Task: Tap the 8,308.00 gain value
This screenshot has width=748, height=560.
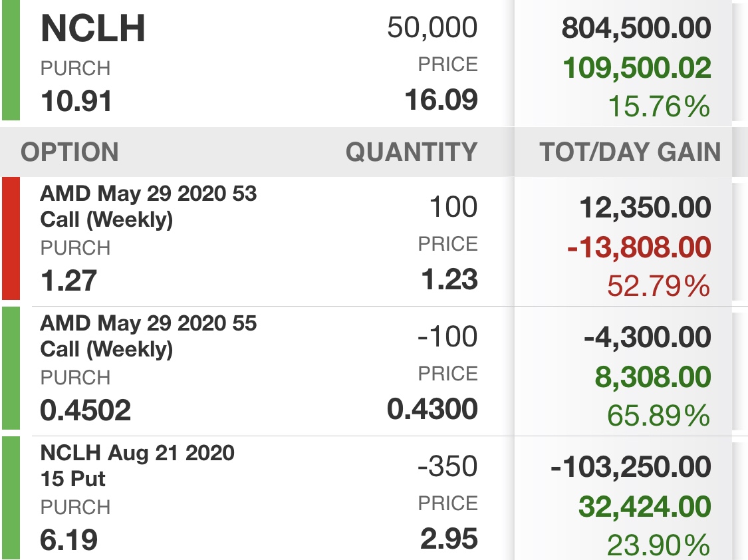Action: pyautogui.click(x=653, y=377)
